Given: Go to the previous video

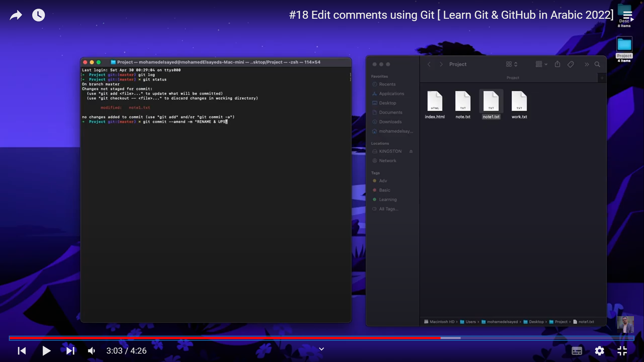Looking at the screenshot, I should (x=22, y=351).
